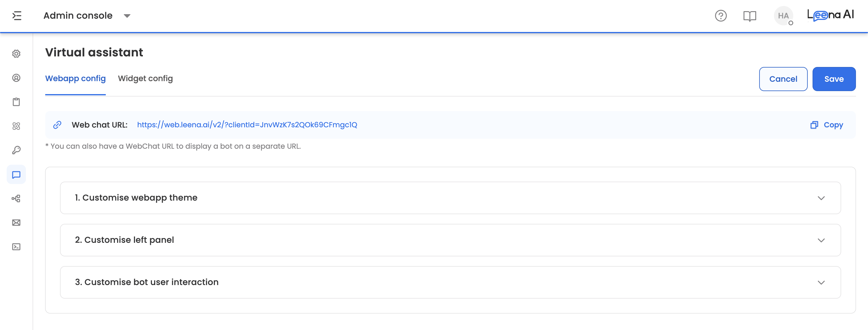Select the clipboard sidebar icon
The width and height of the screenshot is (868, 330).
pyautogui.click(x=16, y=102)
